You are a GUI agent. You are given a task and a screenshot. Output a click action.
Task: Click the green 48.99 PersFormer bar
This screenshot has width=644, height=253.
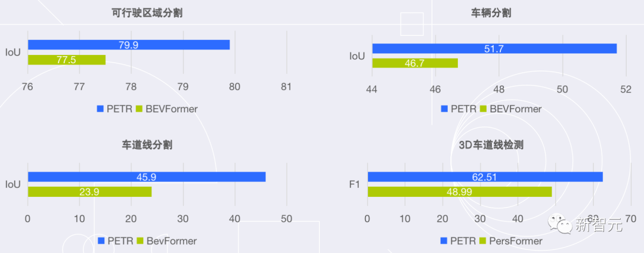(459, 192)
